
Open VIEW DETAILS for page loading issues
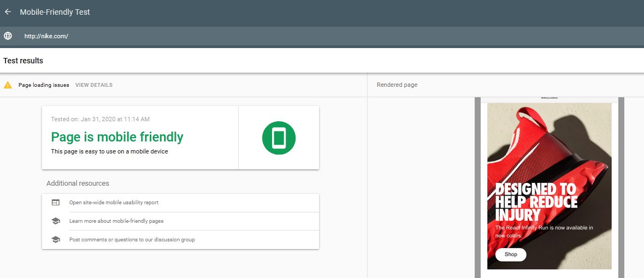pos(93,85)
